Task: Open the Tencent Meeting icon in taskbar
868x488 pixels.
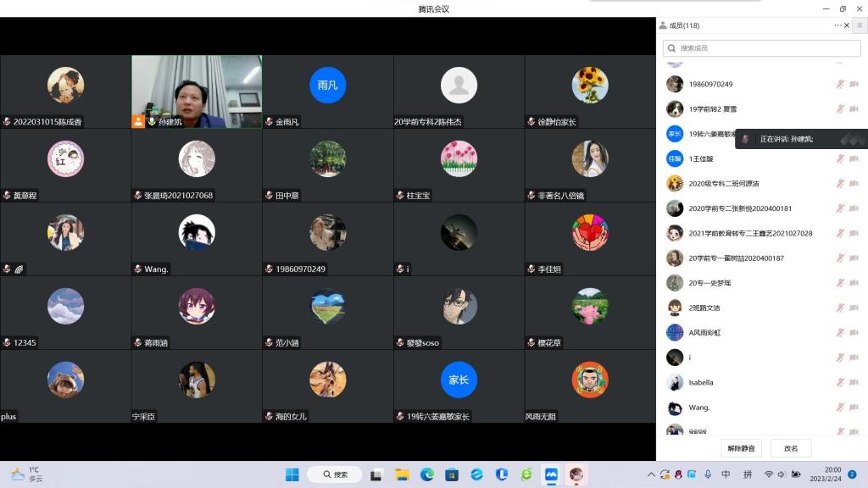Action: point(552,474)
